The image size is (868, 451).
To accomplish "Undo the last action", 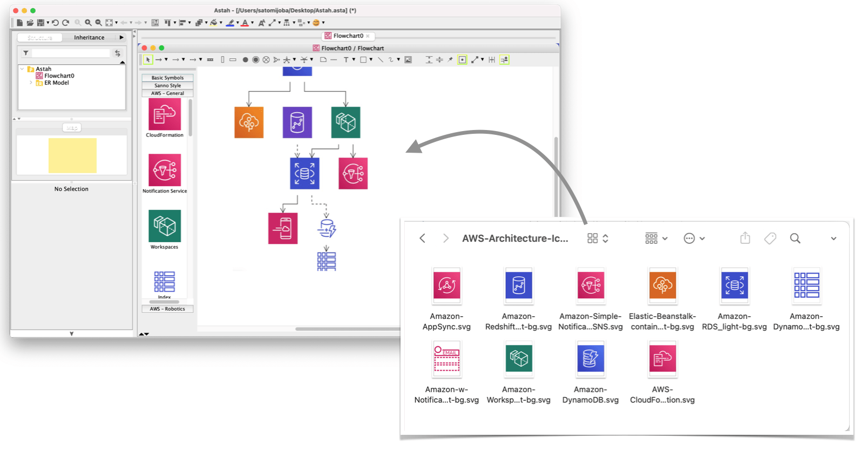I will pos(55,23).
